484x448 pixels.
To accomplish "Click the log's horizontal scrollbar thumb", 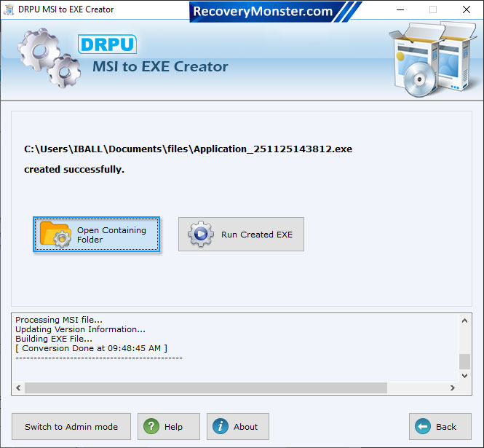I will pyautogui.click(x=205, y=388).
